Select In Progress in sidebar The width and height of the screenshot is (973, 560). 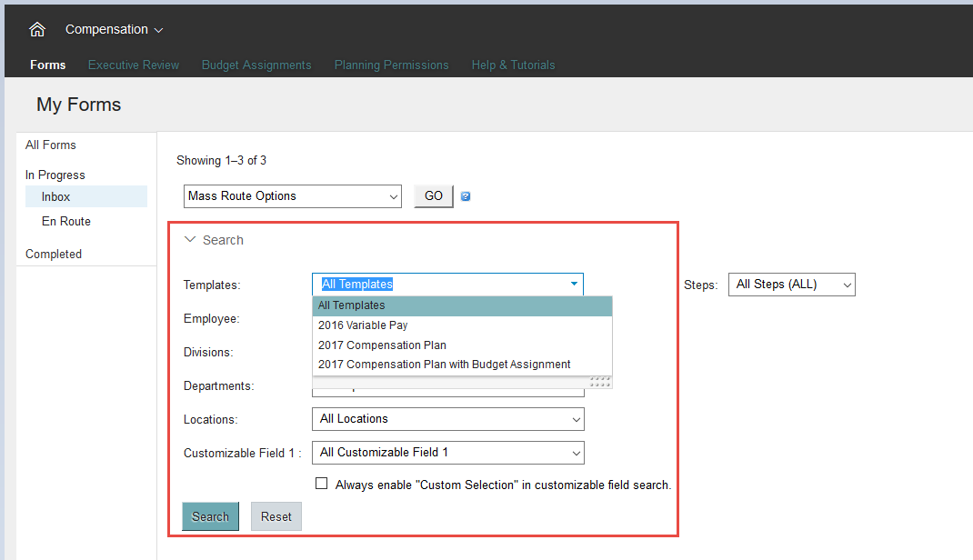(55, 175)
